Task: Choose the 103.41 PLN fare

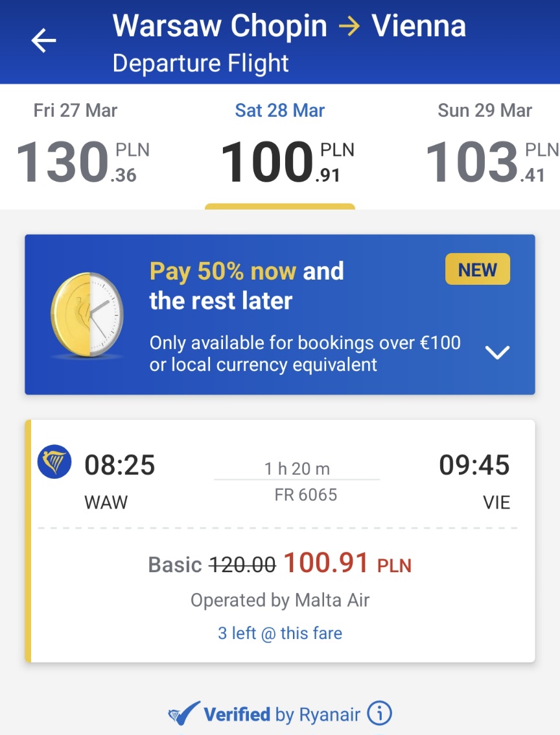Action: pos(492,162)
